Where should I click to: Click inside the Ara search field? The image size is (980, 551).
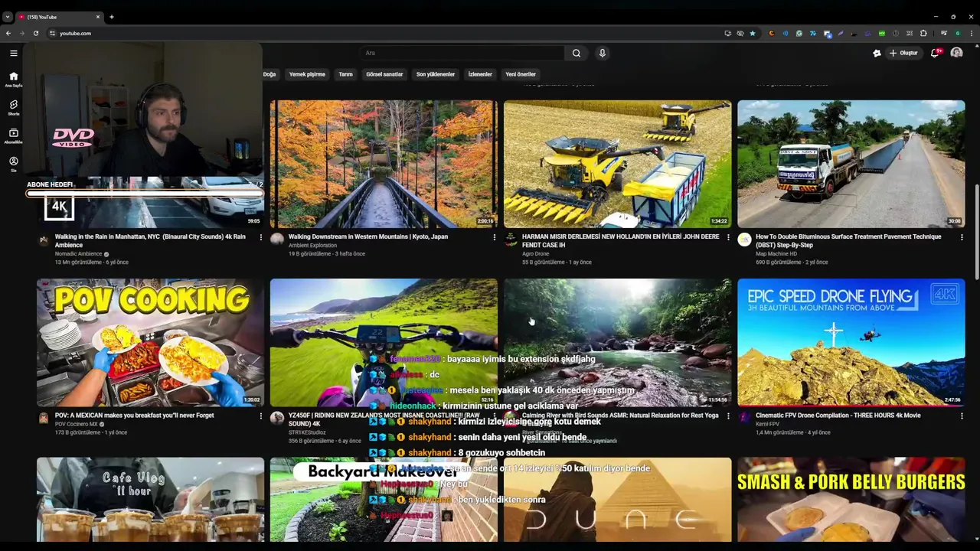(462, 53)
